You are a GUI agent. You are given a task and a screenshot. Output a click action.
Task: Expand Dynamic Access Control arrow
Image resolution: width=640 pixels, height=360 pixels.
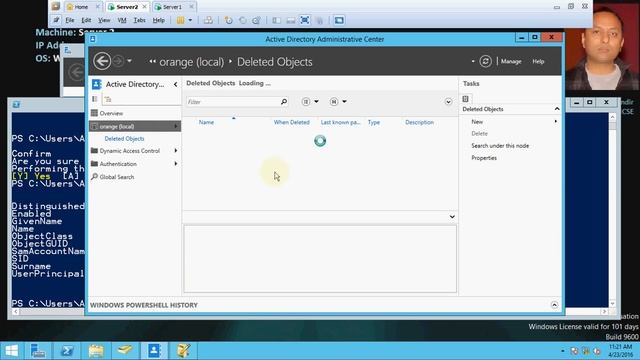tap(176, 151)
